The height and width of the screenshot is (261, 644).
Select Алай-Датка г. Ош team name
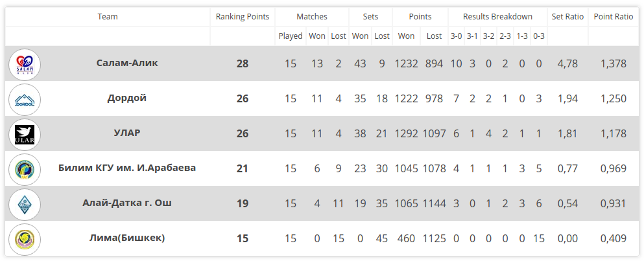(127, 203)
